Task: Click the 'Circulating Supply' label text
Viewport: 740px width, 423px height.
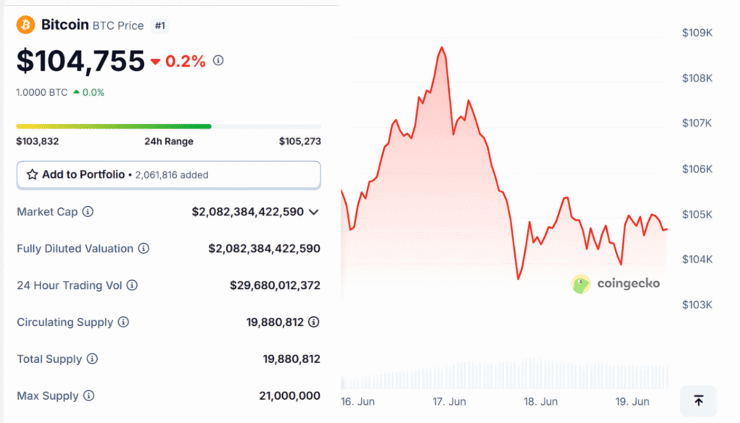Action: click(x=65, y=322)
